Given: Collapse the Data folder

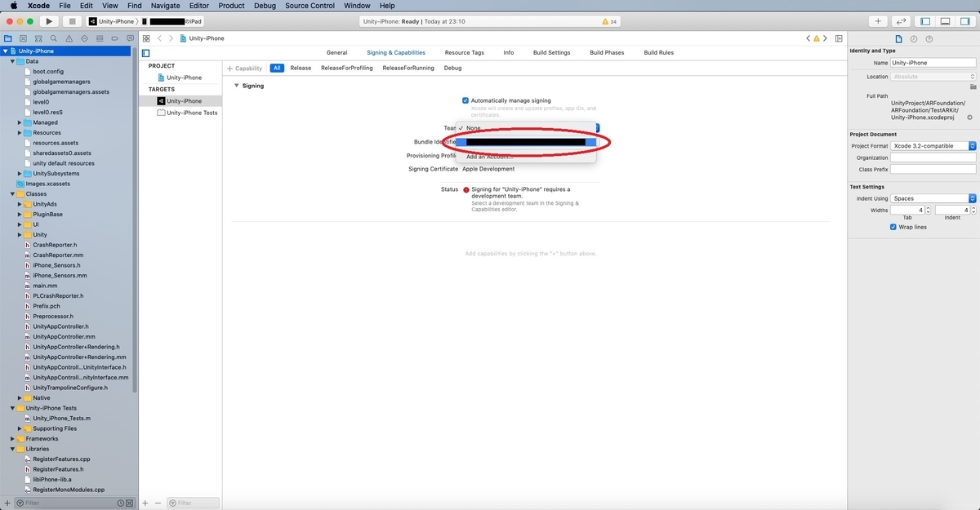Looking at the screenshot, I should 12,61.
